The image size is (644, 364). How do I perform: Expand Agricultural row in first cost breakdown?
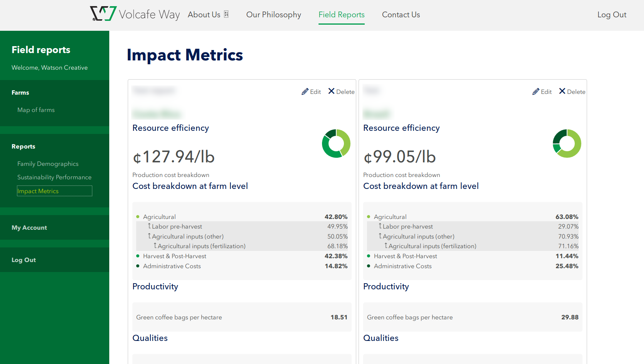159,217
